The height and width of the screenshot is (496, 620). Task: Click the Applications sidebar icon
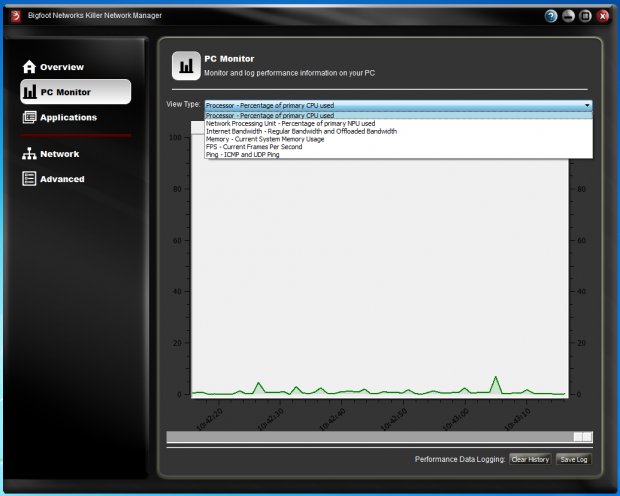pos(29,118)
